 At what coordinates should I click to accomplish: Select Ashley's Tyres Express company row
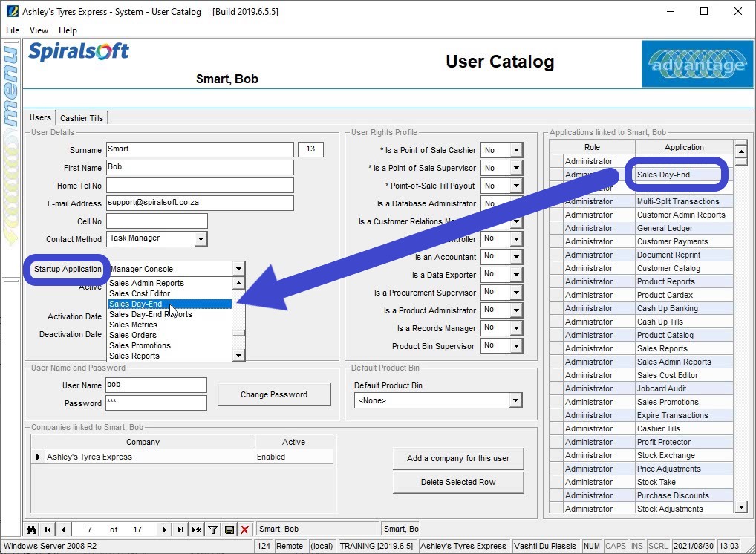(182, 457)
